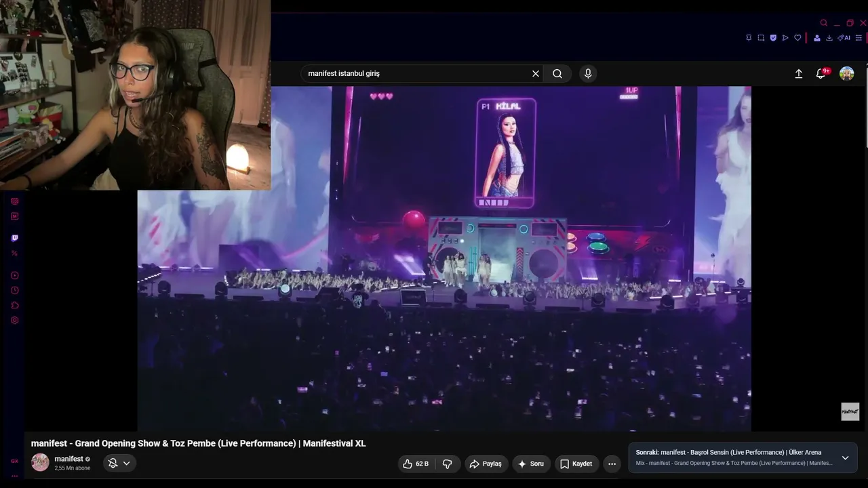
Task: Add page to bookmarks with heart icon
Action: (x=797, y=38)
